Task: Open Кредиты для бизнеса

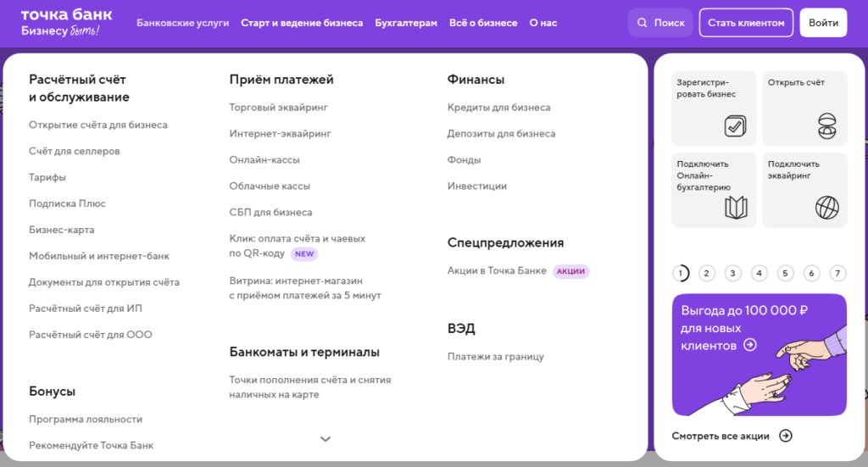Action: tap(498, 108)
